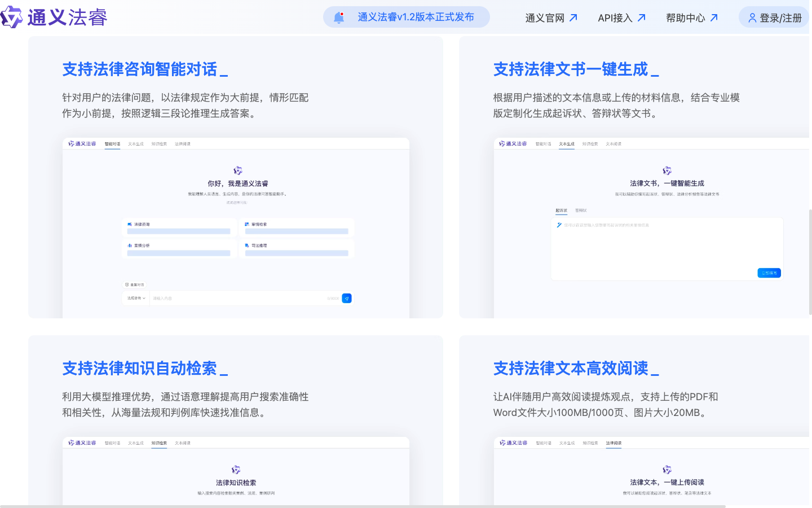The width and height of the screenshot is (812, 508).
Task: Click the 请输入内容 input box in chat preview
Action: point(237,298)
